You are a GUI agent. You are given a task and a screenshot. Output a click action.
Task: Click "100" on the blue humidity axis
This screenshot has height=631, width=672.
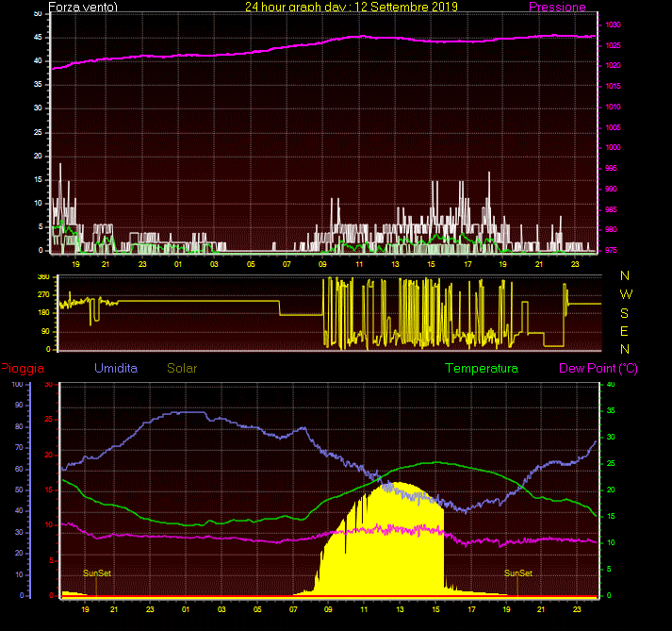point(17,384)
